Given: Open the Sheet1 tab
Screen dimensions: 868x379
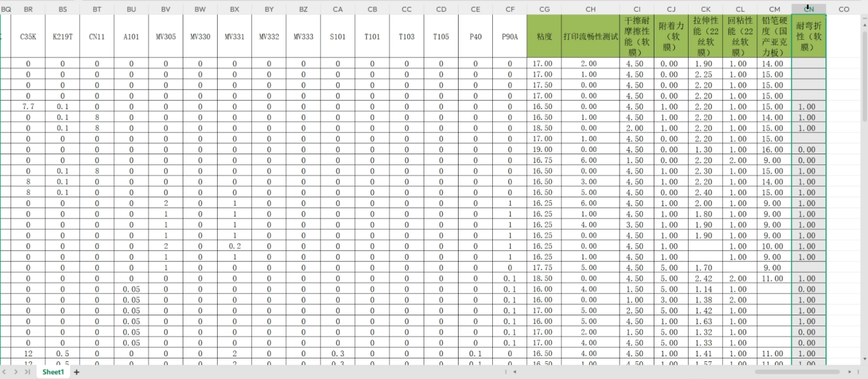Looking at the screenshot, I should (x=53, y=372).
